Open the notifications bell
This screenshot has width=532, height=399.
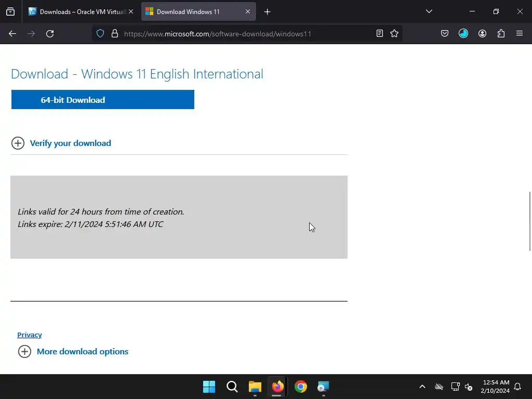pyautogui.click(x=517, y=387)
